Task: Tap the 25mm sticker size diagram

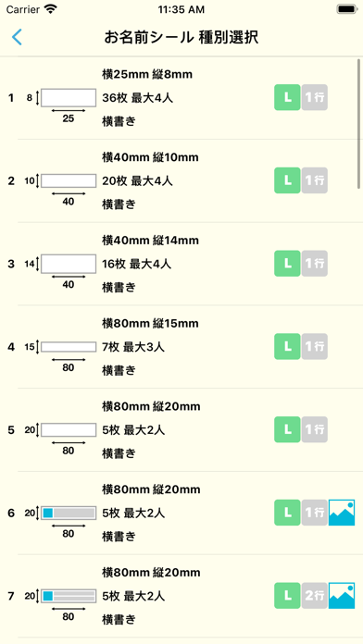Action: [60, 105]
